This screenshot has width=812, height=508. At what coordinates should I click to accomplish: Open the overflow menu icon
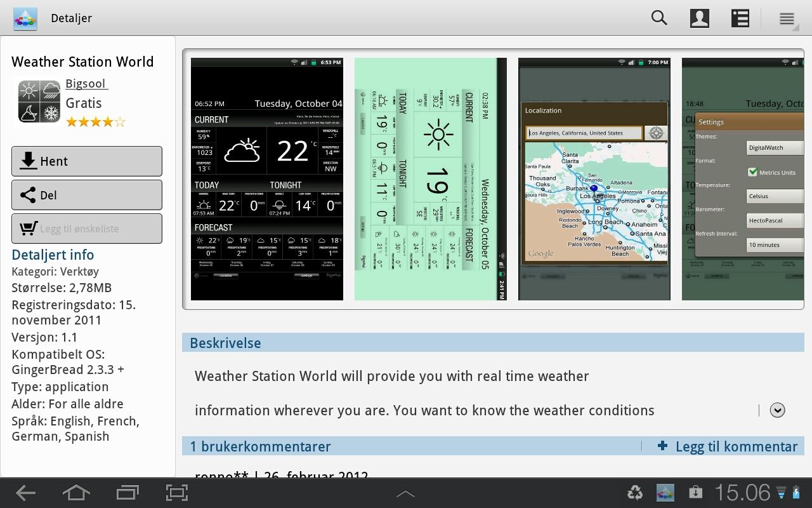coord(787,19)
